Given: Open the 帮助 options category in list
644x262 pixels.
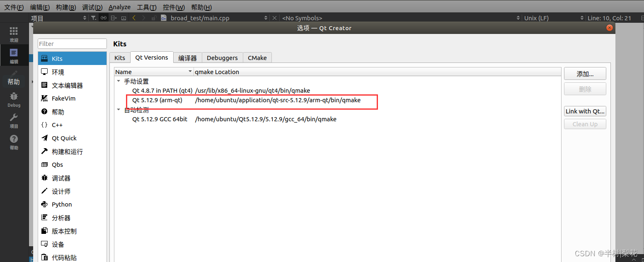Looking at the screenshot, I should 72,111.
